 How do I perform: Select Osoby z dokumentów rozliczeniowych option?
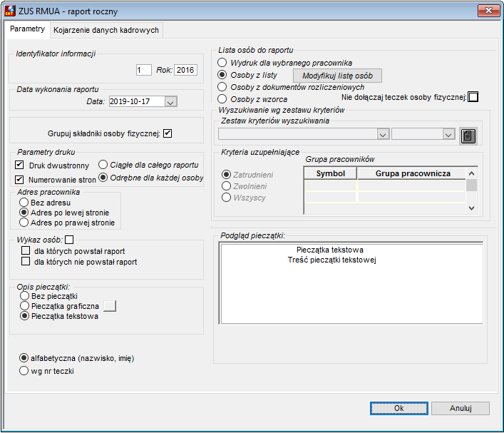[x=222, y=87]
